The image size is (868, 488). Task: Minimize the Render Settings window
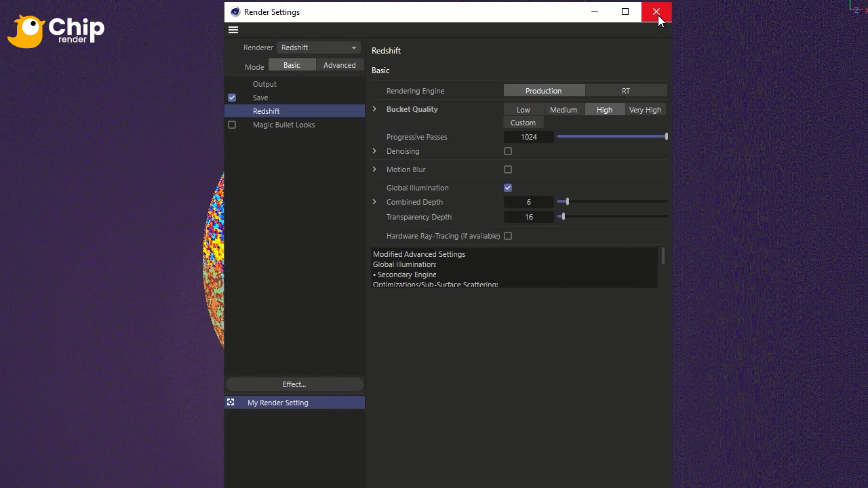[595, 12]
